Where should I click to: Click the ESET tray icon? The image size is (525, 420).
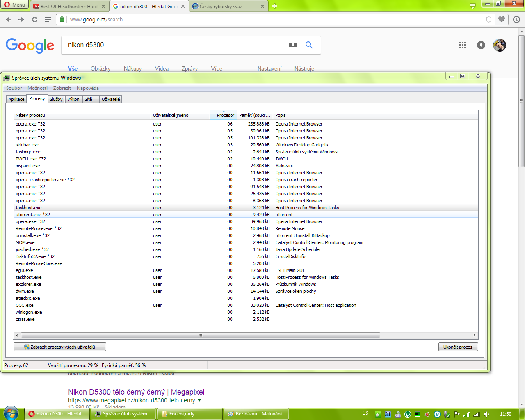(437, 414)
